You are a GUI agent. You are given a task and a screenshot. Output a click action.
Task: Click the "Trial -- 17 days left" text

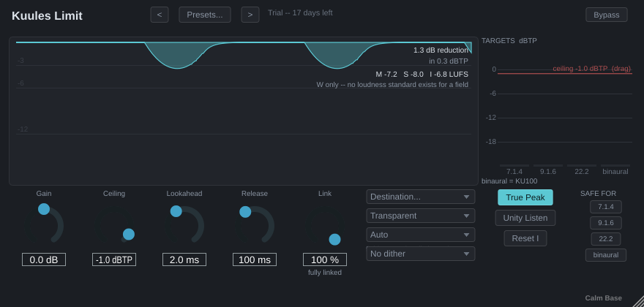[x=300, y=12]
